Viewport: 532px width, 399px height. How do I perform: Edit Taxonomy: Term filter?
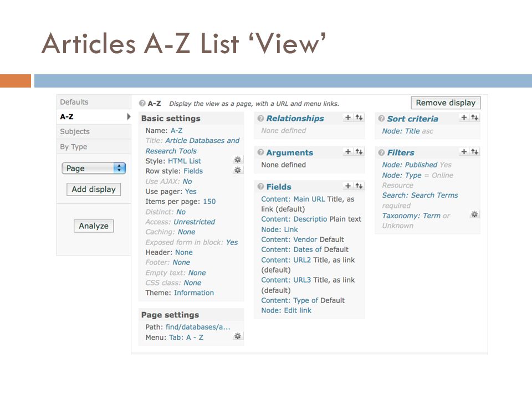point(411,216)
